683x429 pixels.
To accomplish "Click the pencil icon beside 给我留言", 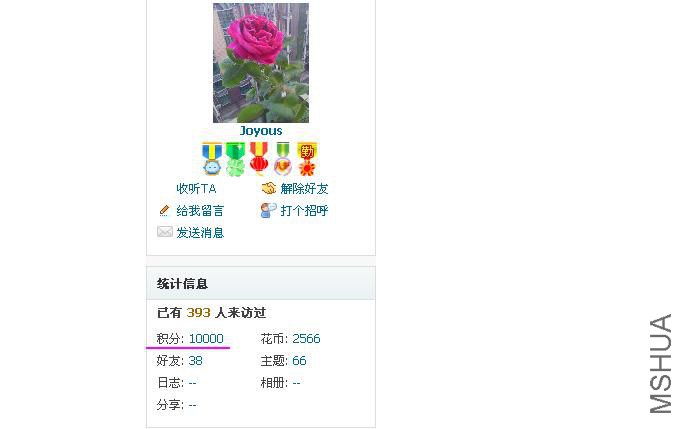I will 164,211.
